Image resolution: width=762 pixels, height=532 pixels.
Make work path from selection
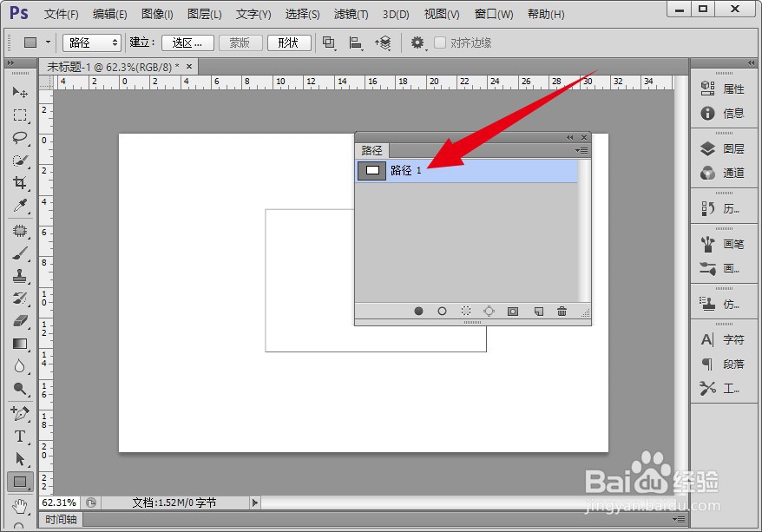point(489,311)
